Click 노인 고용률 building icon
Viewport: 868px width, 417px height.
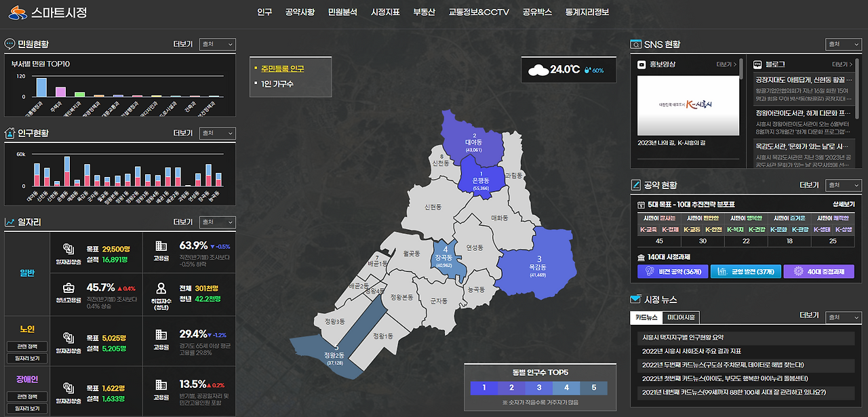click(x=161, y=335)
